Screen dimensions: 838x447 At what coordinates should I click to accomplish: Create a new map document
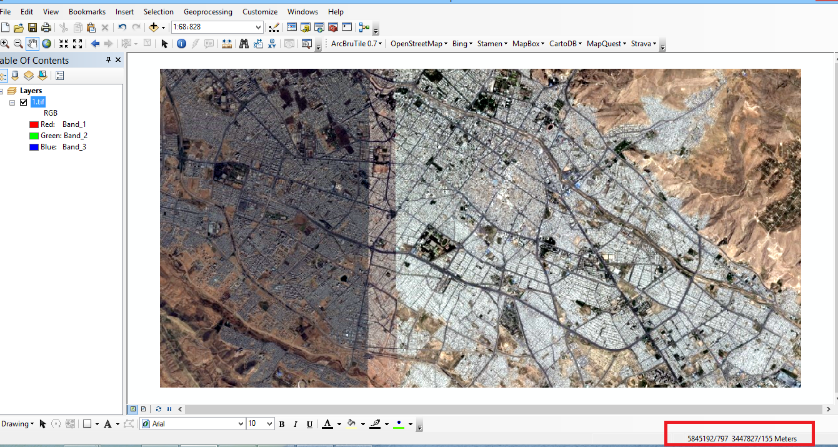5,27
